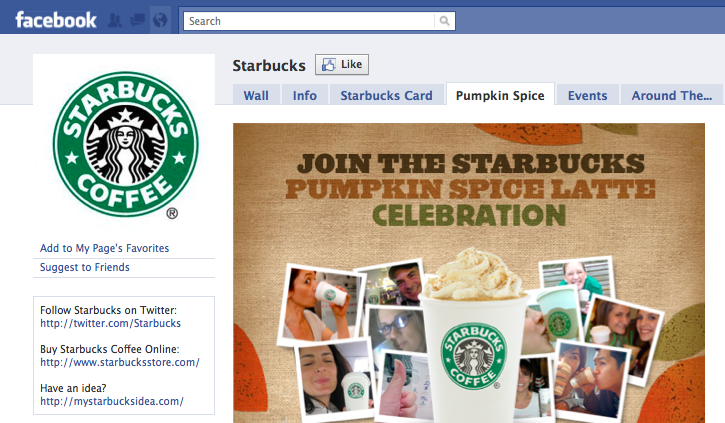Click the thumbs-up Like button

tap(342, 64)
